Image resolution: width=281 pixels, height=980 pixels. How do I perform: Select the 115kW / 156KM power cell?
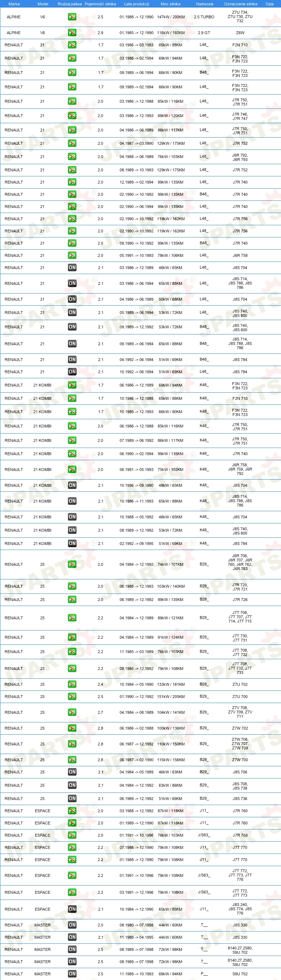[171, 760]
